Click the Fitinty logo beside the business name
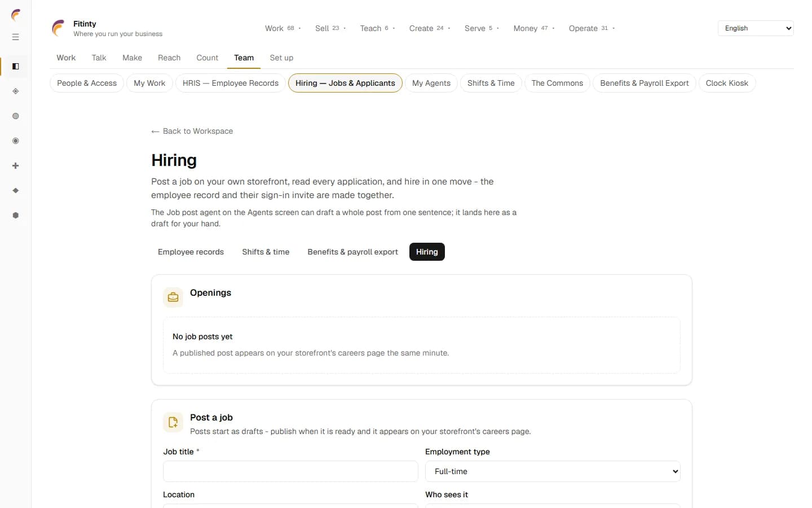 coord(59,28)
